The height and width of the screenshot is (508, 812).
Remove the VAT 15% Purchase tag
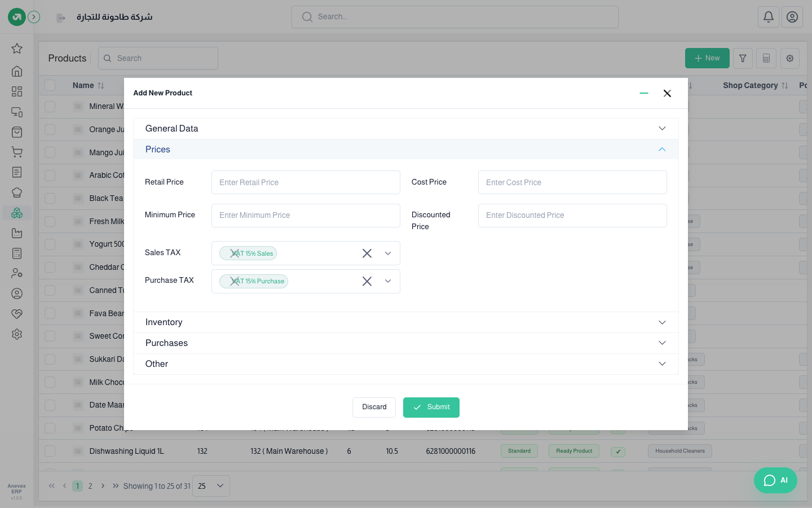click(235, 281)
